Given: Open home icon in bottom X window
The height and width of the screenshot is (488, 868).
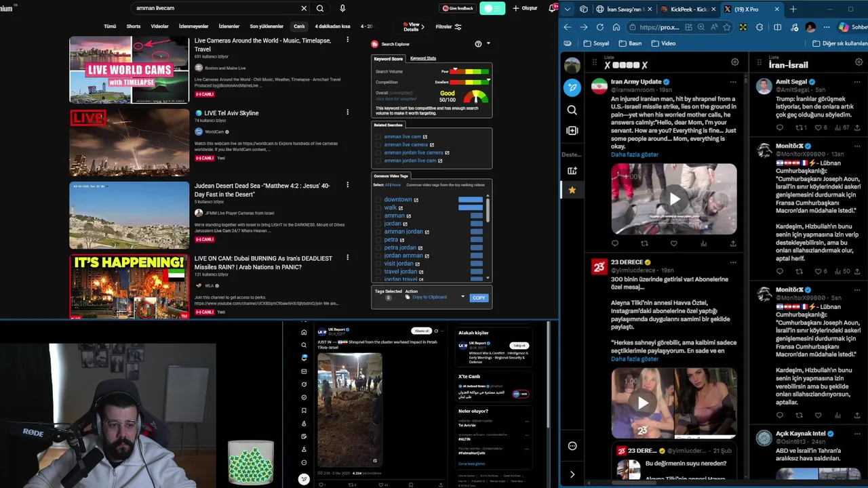Looking at the screenshot, I should tap(304, 332).
